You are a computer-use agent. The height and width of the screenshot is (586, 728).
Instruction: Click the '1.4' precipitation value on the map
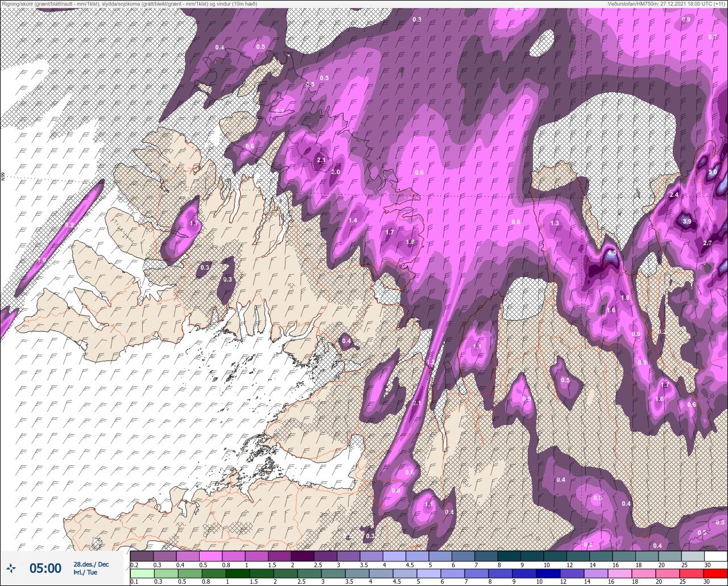[x=353, y=221]
